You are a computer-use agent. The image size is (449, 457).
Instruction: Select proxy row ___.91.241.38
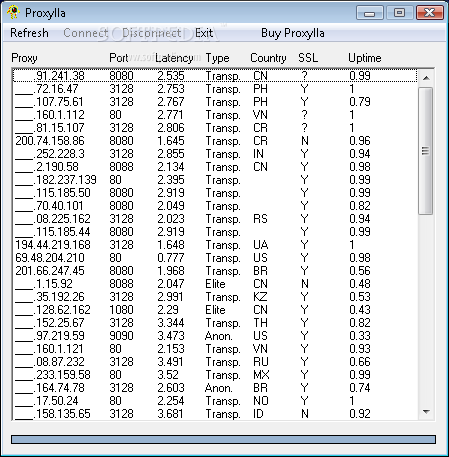[215, 76]
